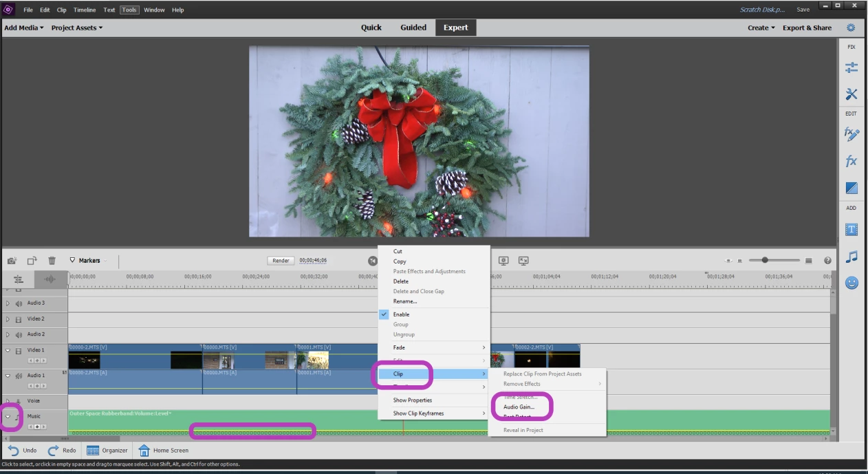Click the timeline horizontal scrollbar thumb
Screen dimensions: 868x474
click(63, 438)
